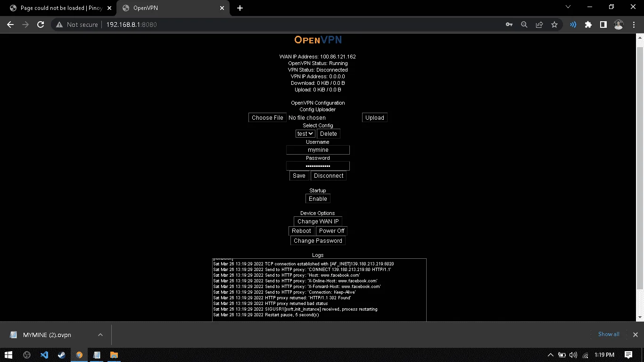Open the Action Center notifications icon

pyautogui.click(x=628, y=355)
